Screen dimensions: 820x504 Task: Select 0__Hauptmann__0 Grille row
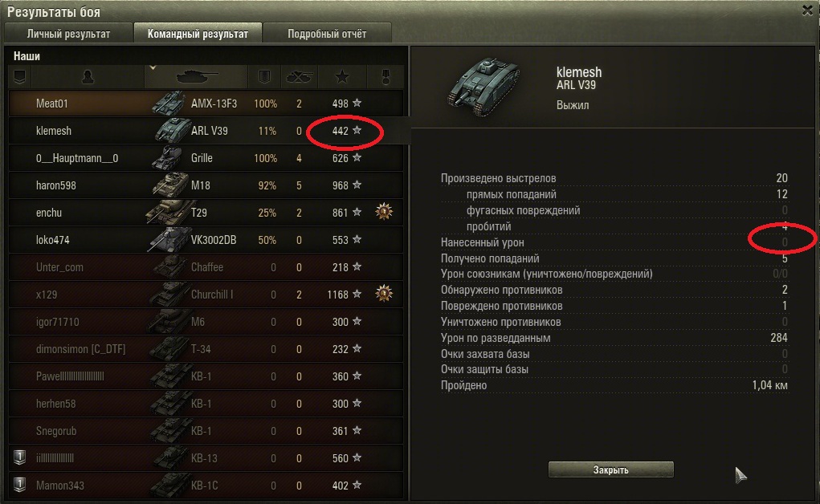[206, 158]
